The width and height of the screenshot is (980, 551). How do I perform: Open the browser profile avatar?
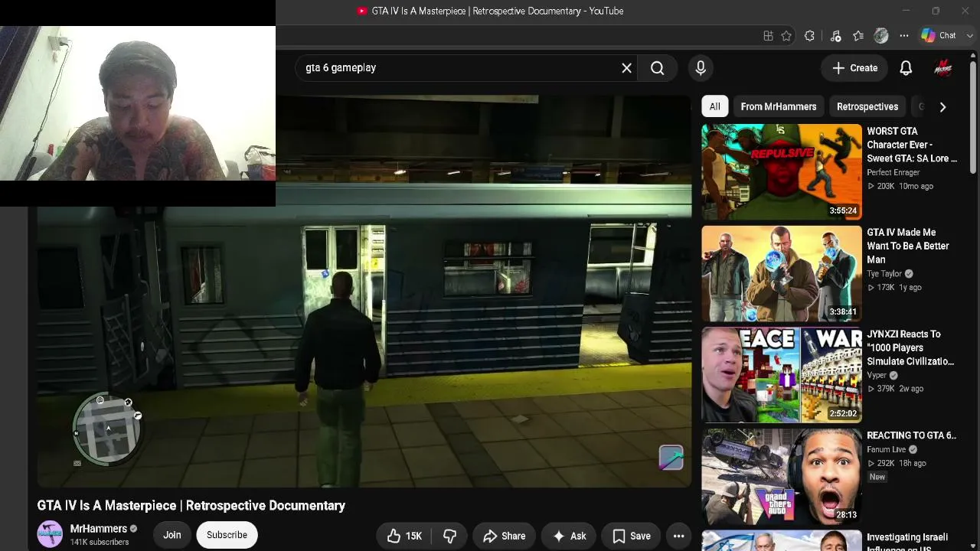click(881, 36)
